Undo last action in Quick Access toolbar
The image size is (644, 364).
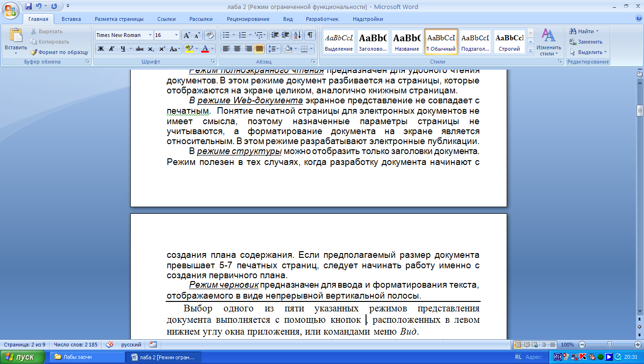(x=38, y=6)
